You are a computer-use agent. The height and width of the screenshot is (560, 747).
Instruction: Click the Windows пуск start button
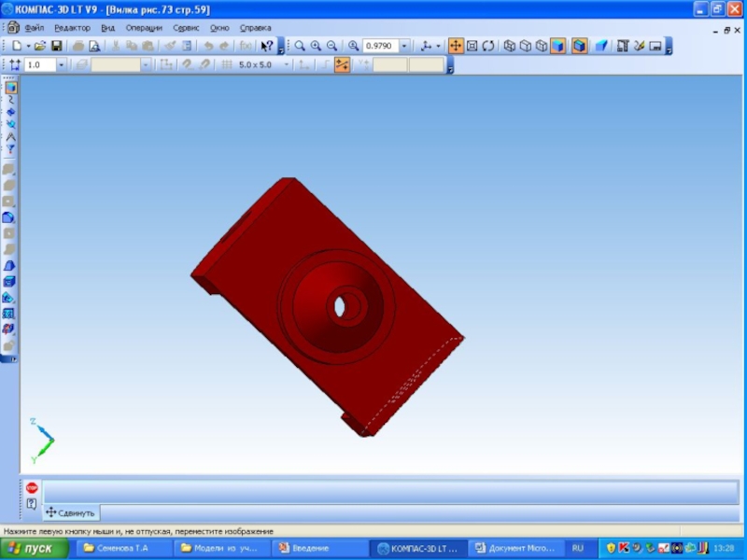point(34,549)
